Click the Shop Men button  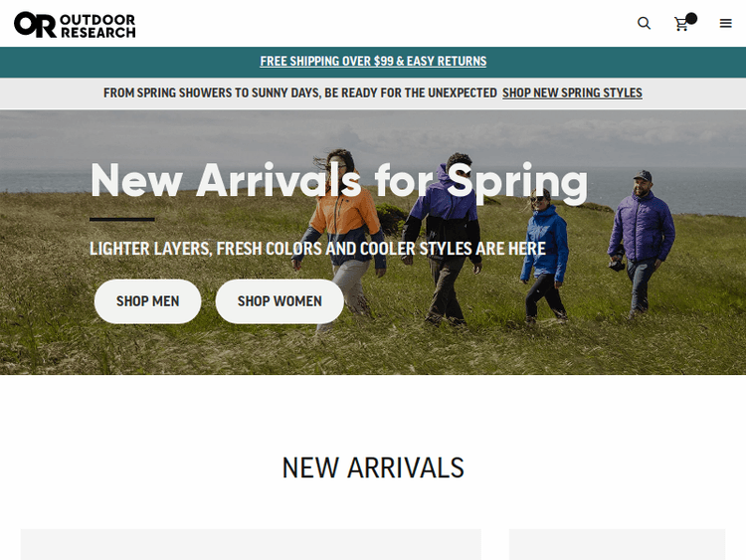tap(148, 301)
